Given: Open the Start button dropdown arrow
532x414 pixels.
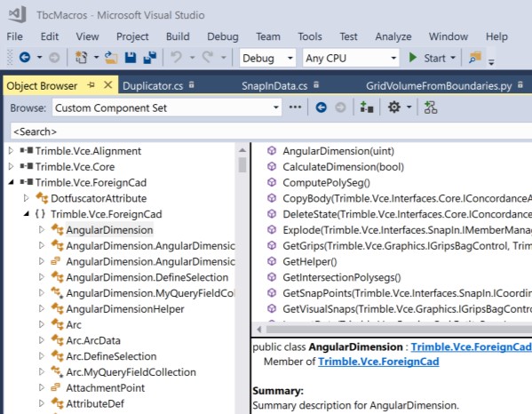Looking at the screenshot, I should [x=453, y=58].
